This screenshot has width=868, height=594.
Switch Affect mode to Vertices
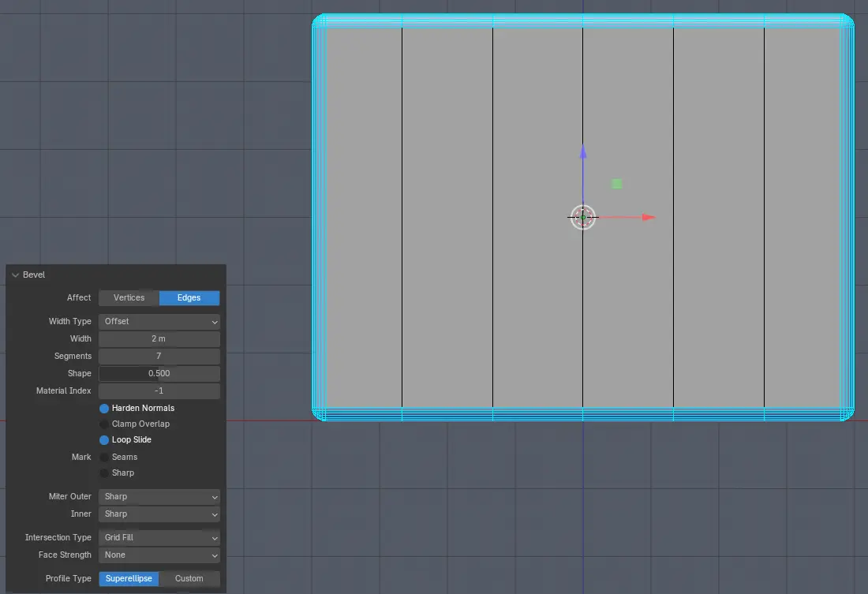coord(129,298)
